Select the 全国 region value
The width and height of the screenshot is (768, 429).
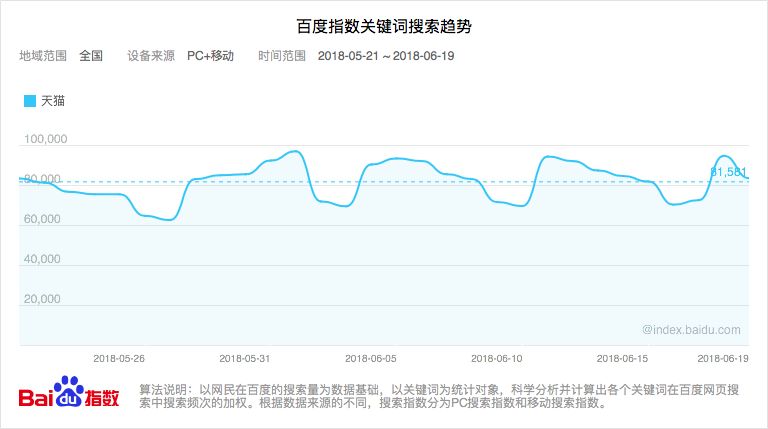click(x=91, y=56)
